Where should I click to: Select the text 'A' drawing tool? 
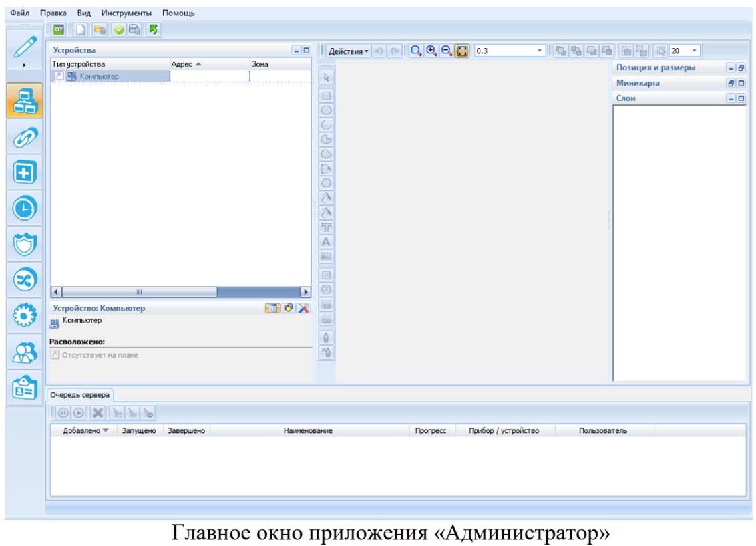[x=327, y=242]
